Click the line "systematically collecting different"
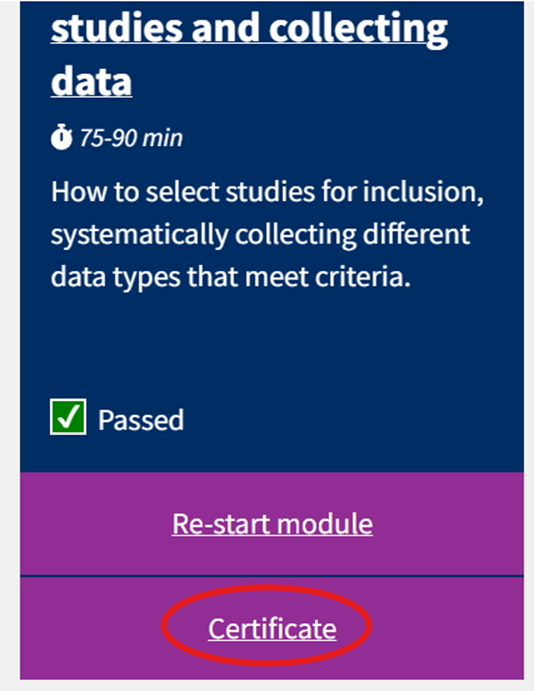 (x=260, y=234)
